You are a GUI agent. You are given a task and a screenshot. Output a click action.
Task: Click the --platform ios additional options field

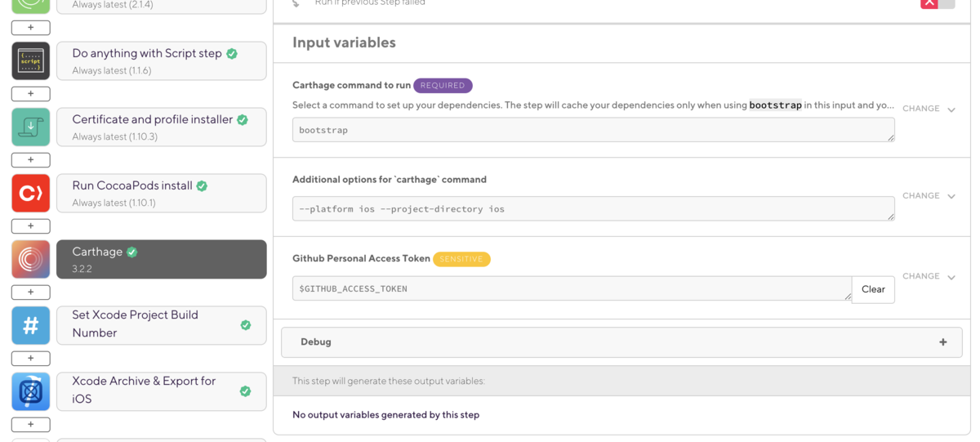pyautogui.click(x=594, y=208)
